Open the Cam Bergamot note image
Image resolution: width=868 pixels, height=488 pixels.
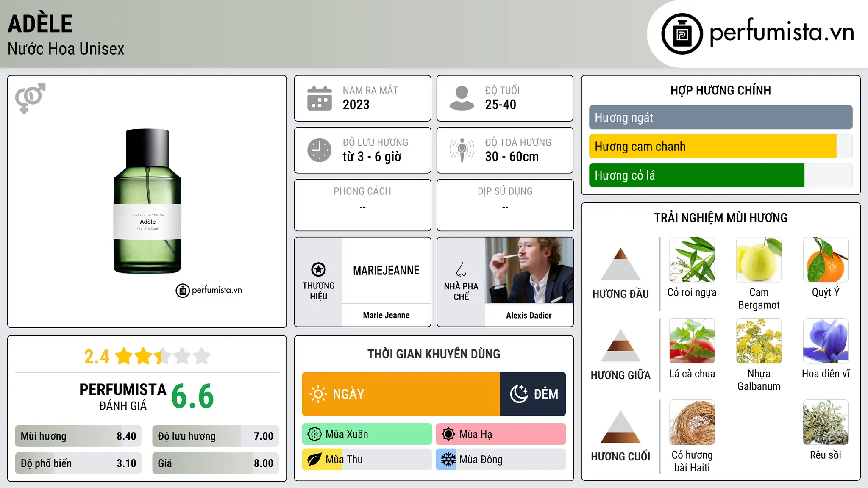759,260
